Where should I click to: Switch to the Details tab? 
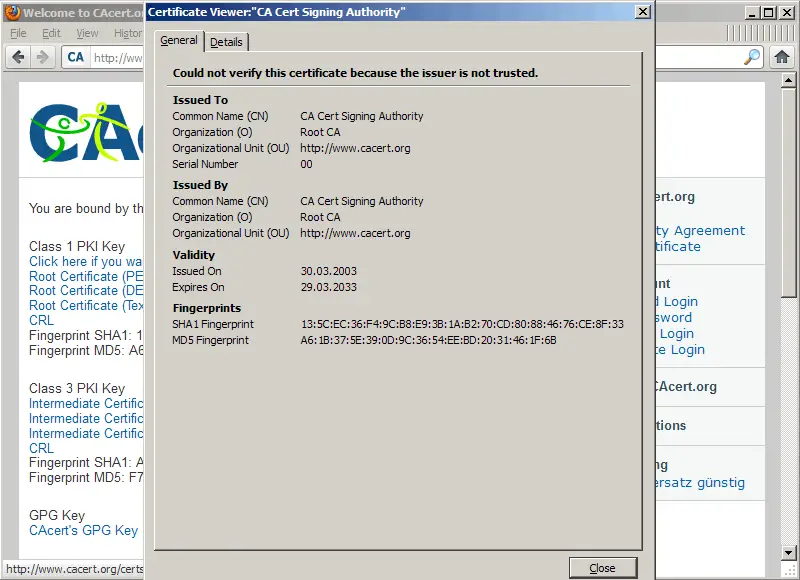[x=226, y=42]
